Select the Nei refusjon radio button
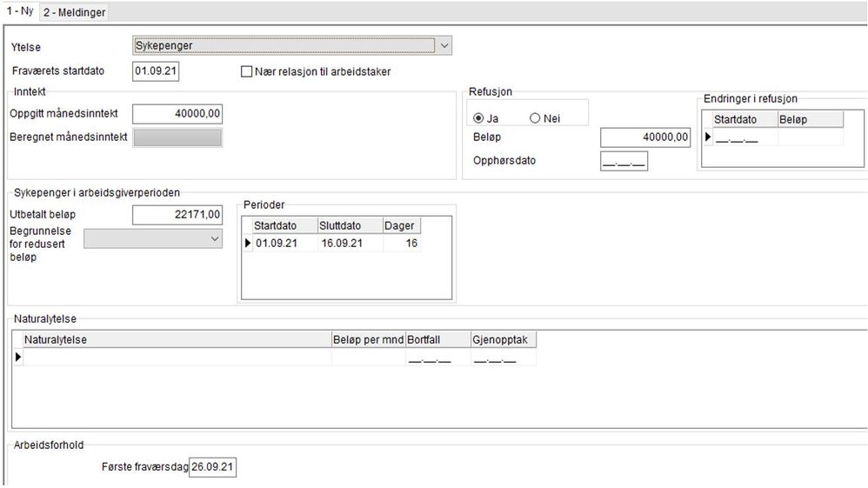 coord(535,118)
